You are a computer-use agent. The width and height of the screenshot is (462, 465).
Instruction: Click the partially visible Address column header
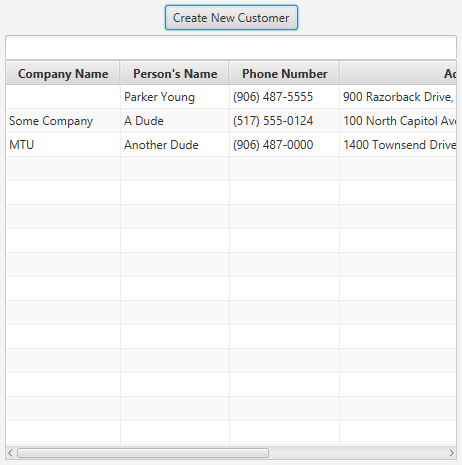398,73
